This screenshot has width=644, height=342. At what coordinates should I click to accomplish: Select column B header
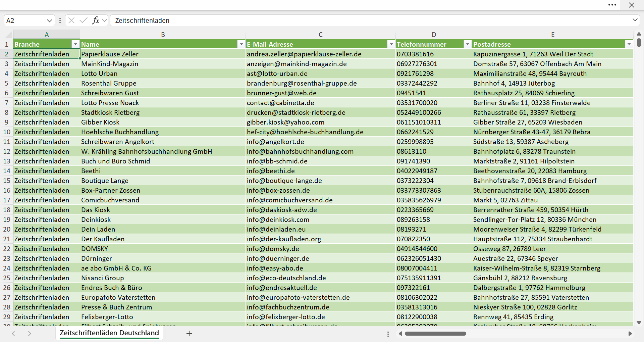[x=163, y=35]
